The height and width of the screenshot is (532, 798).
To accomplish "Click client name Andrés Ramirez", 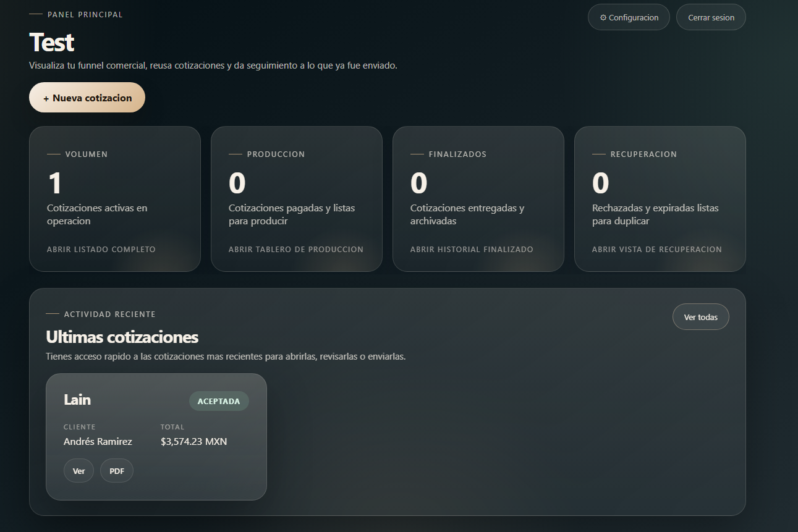I will [x=98, y=442].
